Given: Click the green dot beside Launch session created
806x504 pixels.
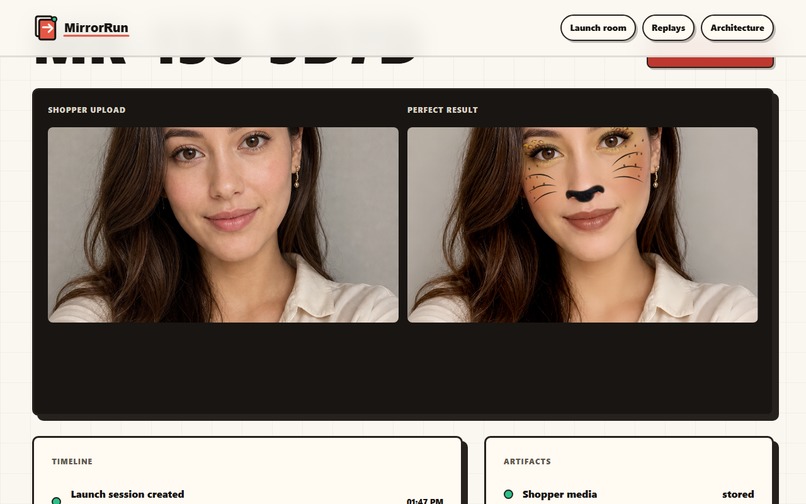Looking at the screenshot, I should [x=57, y=500].
